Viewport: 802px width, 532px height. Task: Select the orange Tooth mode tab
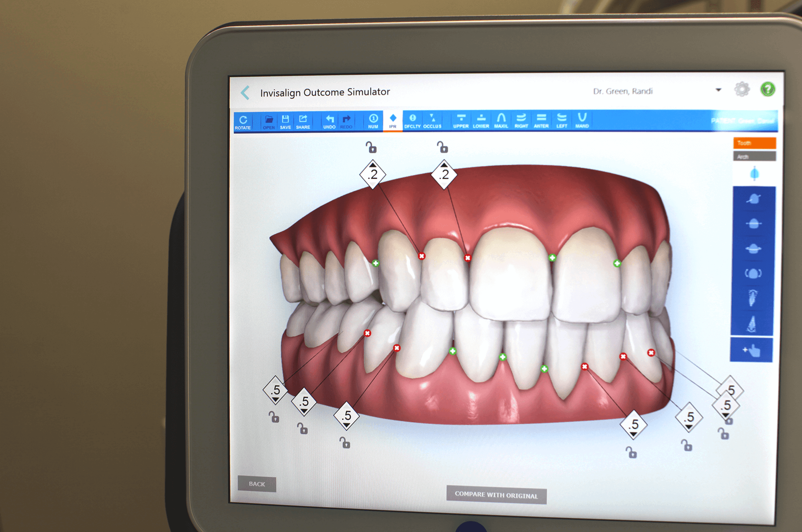(754, 143)
